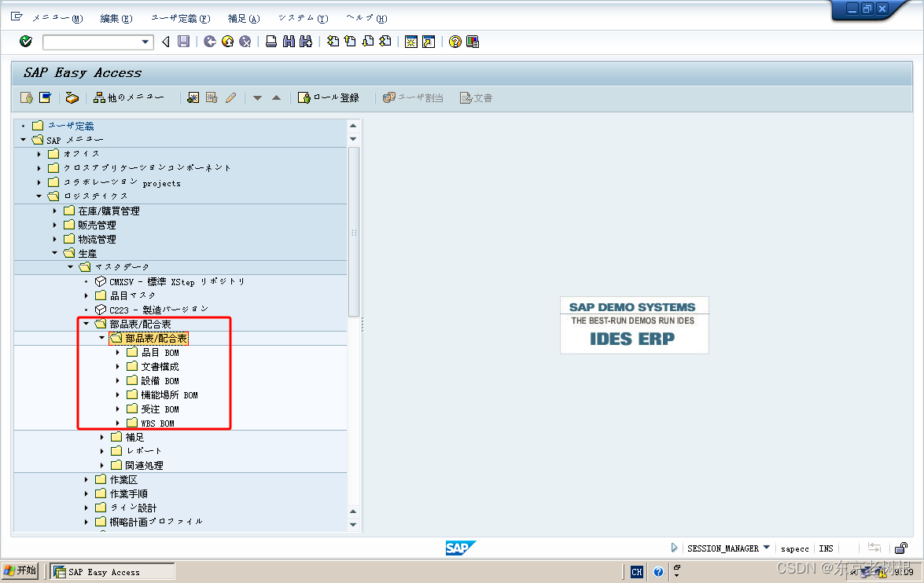Click the Create New Session icon
The height and width of the screenshot is (583, 924).
(x=410, y=42)
